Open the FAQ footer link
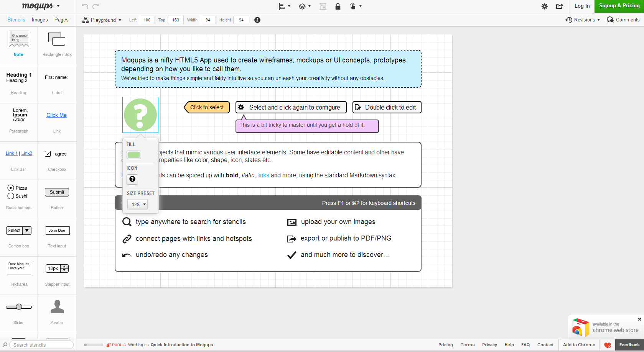This screenshot has width=644, height=352. [x=525, y=345]
